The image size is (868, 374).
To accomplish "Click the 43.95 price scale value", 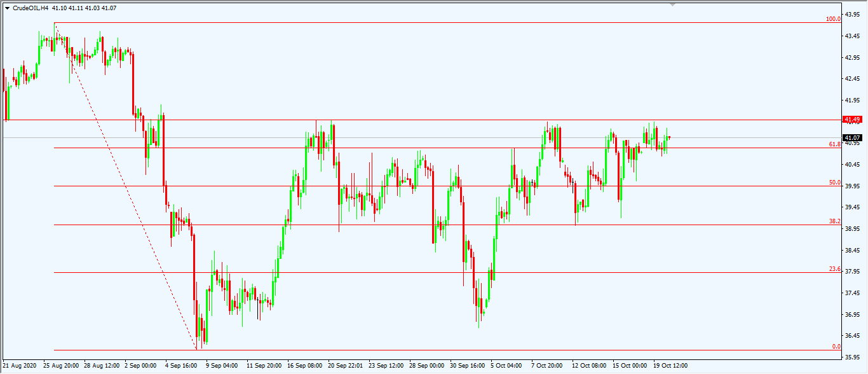I will (853, 15).
